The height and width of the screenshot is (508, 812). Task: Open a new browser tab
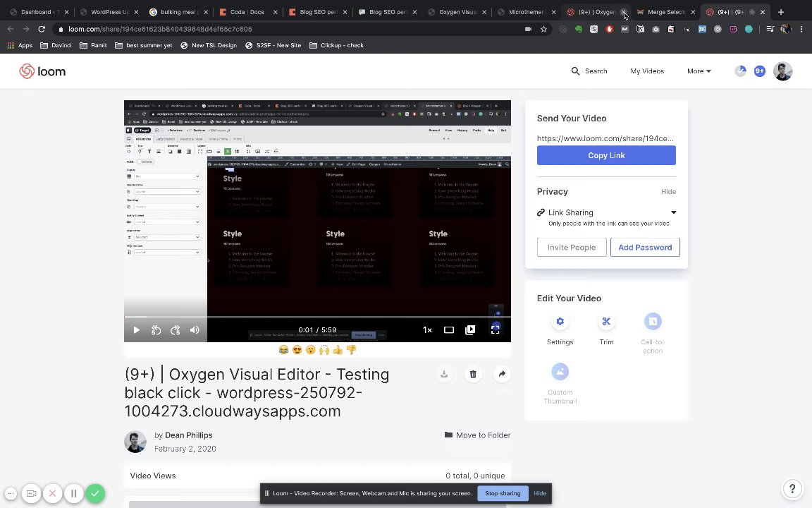click(x=781, y=12)
